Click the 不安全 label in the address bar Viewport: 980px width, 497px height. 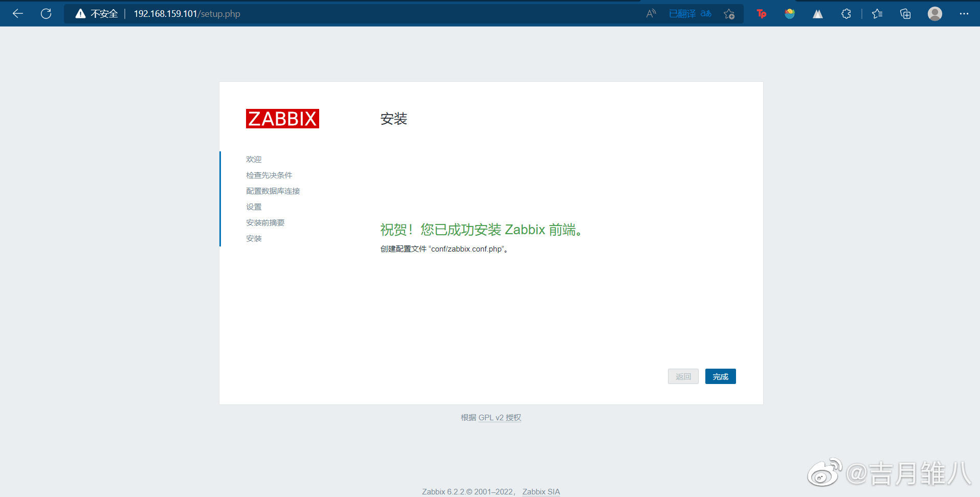(104, 14)
